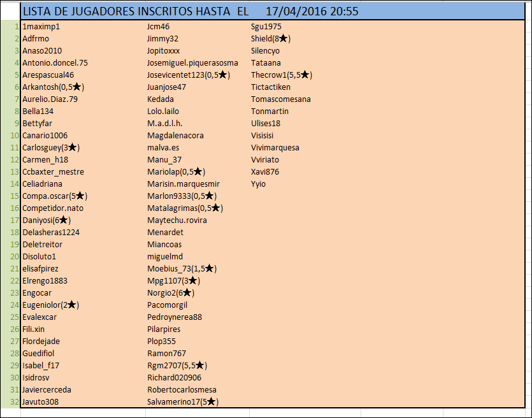532x418 pixels.
Task: Select the cell containing Shield(8★)
Action: coord(271,39)
